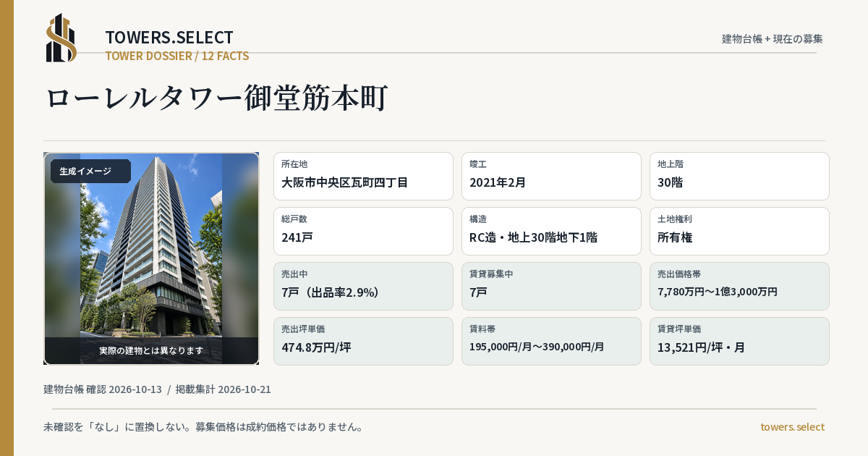Click the 売出坪単価 474.8万円 card
The height and width of the screenshot is (456, 868).
[363, 341]
